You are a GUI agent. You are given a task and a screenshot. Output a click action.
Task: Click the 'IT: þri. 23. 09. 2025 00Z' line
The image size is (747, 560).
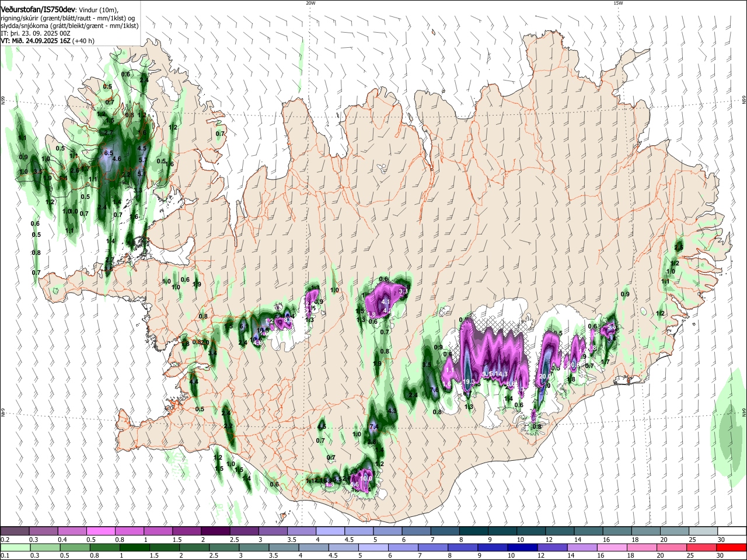pyautogui.click(x=36, y=34)
